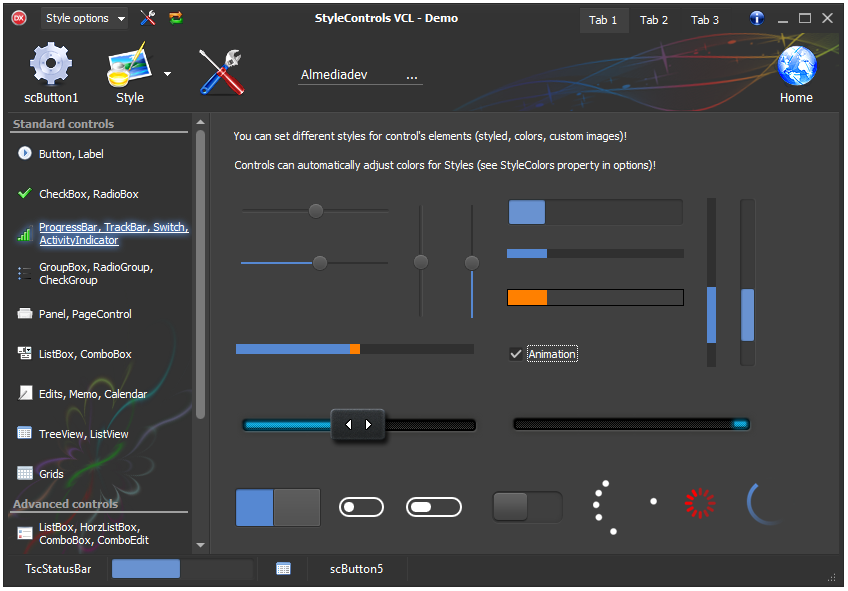
Task: Click the blue info icon
Action: coord(757,18)
